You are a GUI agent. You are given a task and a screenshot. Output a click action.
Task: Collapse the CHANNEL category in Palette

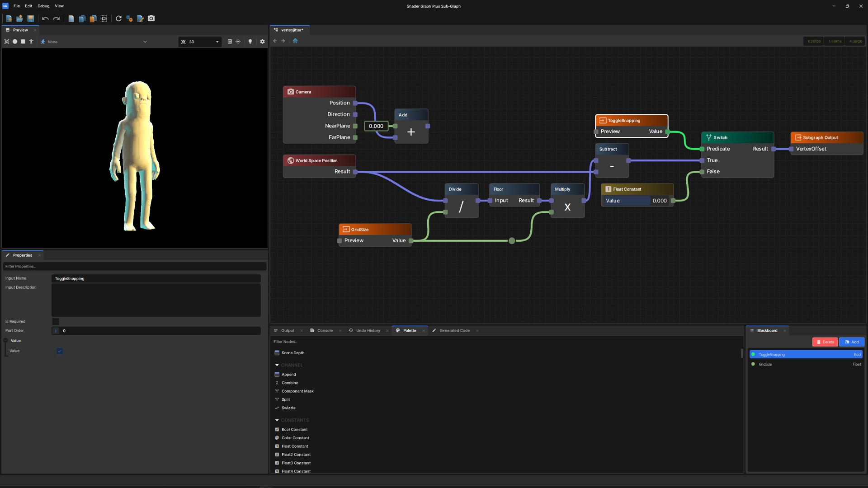click(277, 365)
